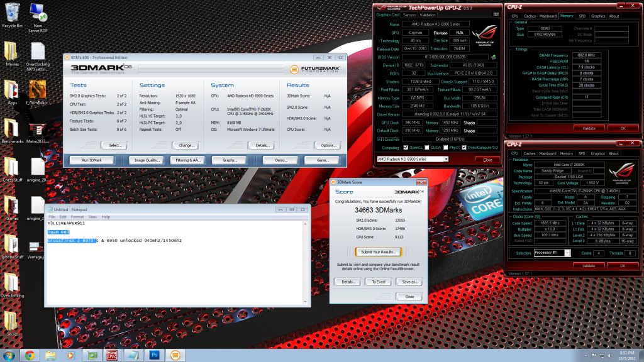The image size is (644, 362).
Task: Click To Excel in the 3DMark Score window
Action: click(x=379, y=282)
